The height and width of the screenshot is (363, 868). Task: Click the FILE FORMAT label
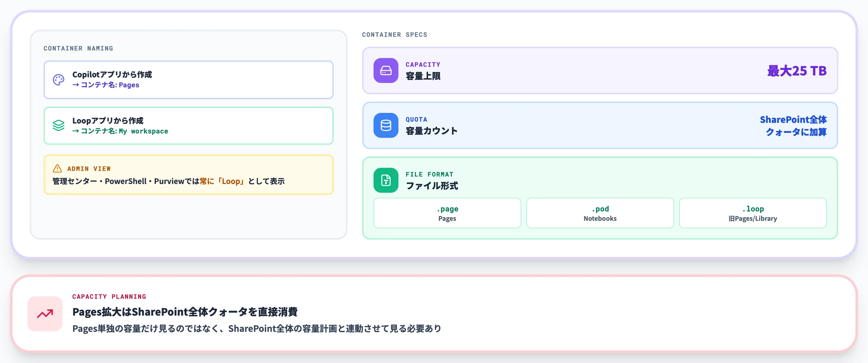430,174
